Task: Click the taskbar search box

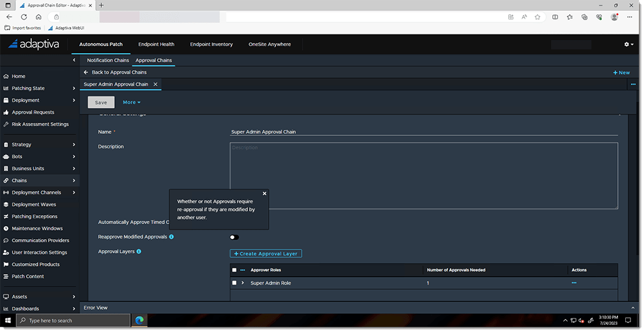Action: click(x=73, y=320)
